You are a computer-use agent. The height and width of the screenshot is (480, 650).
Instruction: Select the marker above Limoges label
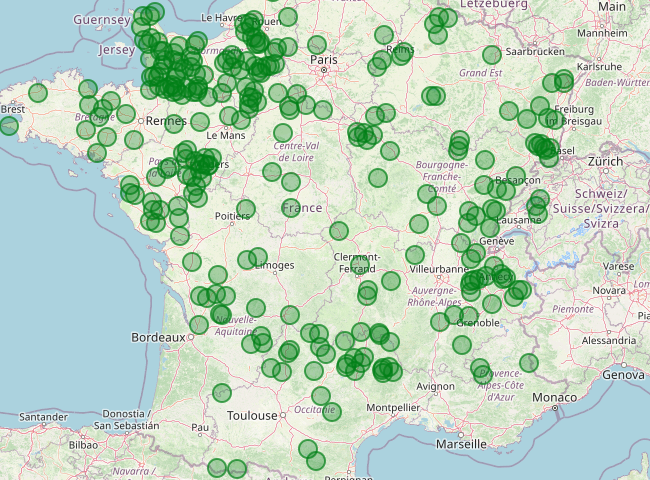click(x=257, y=257)
